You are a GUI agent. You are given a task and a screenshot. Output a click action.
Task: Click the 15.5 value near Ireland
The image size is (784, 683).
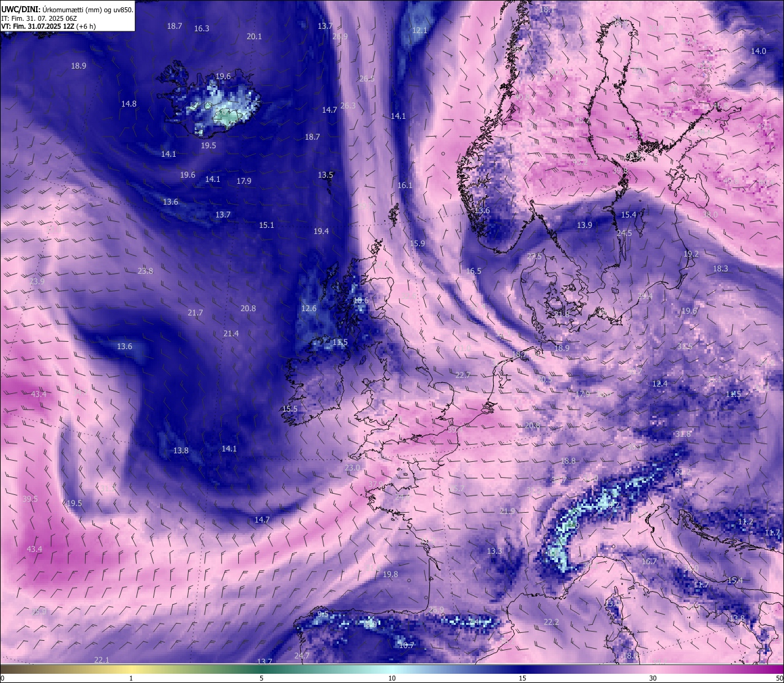point(290,409)
